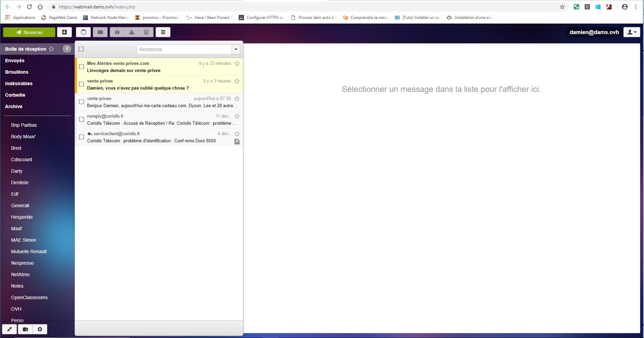The image size is (644, 338).
Task: Click the spam warning triangle icon
Action: click(132, 32)
